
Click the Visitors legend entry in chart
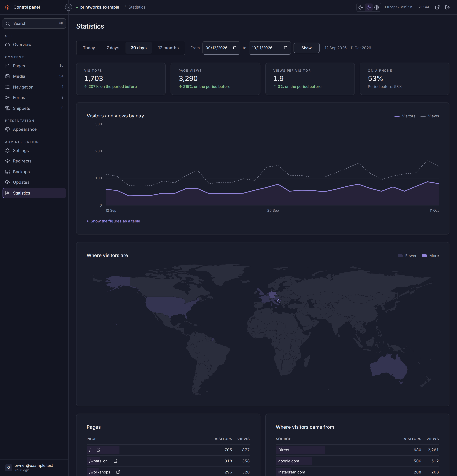coord(405,116)
